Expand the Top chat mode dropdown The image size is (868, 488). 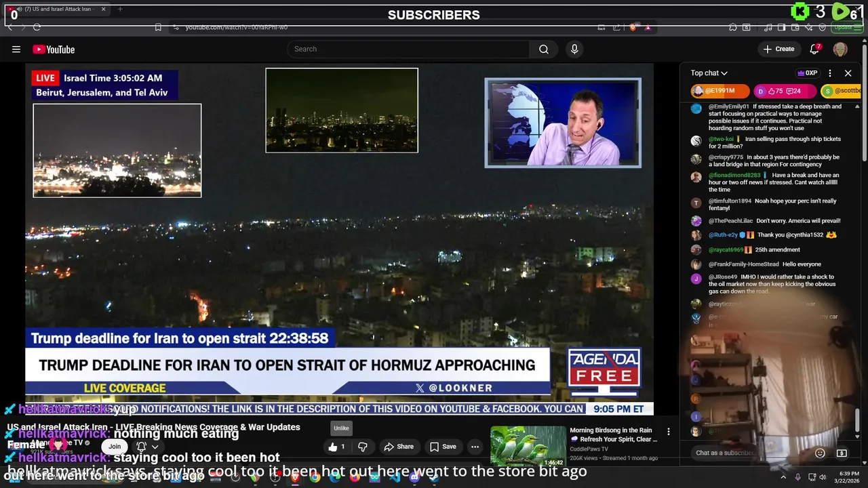(x=709, y=73)
